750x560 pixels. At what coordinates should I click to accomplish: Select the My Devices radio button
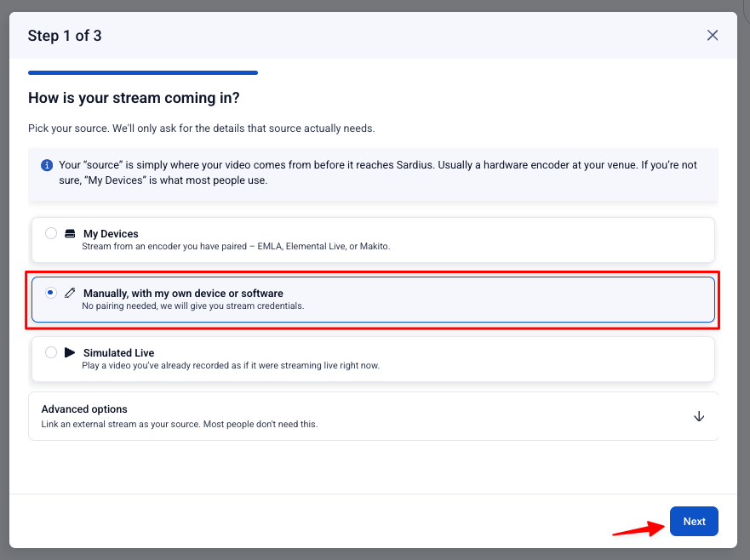51,233
